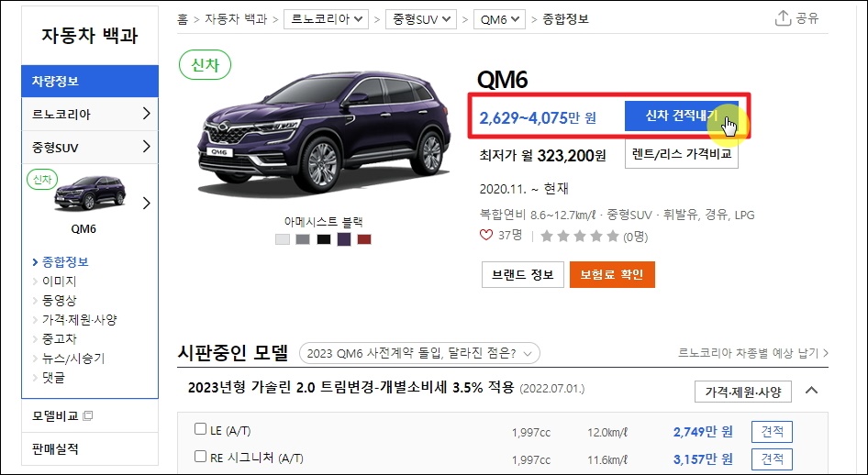
Task: Collapse the 2023년형 가솔린 2.0 section
Action: (811, 391)
